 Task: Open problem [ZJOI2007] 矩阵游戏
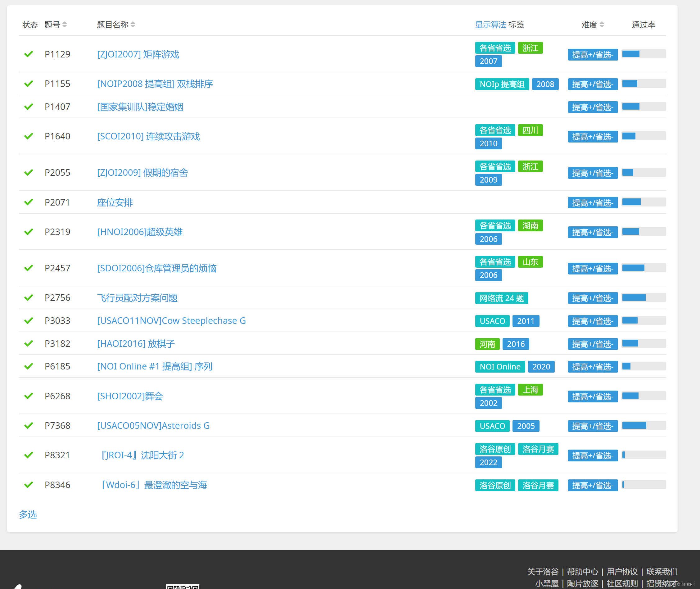[138, 54]
